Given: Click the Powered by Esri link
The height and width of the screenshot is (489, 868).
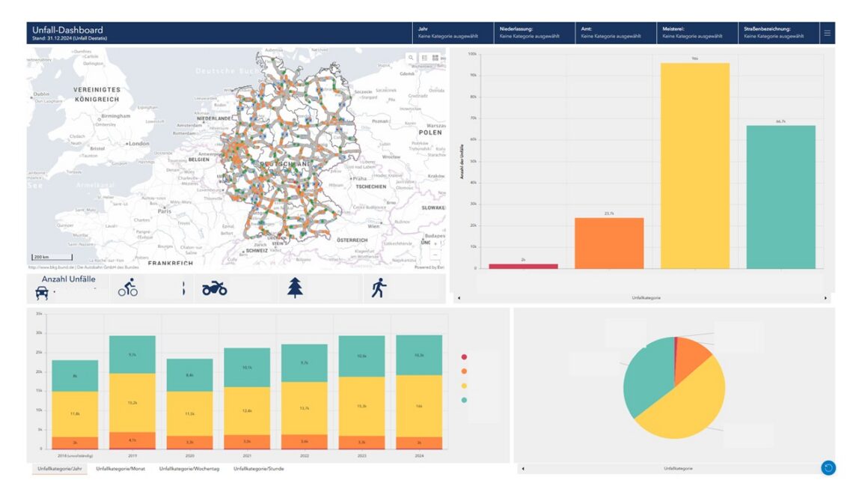Looking at the screenshot, I should coord(430,267).
